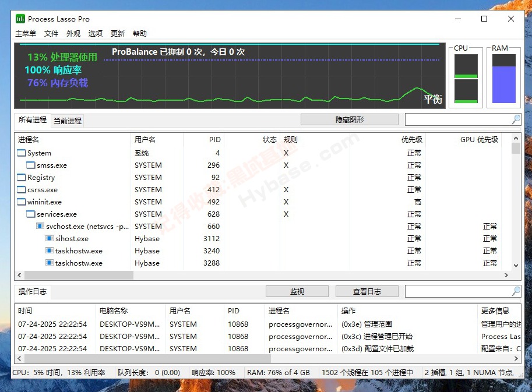Switch to the 所有进程 tab
The image size is (532, 392).
pyautogui.click(x=33, y=120)
